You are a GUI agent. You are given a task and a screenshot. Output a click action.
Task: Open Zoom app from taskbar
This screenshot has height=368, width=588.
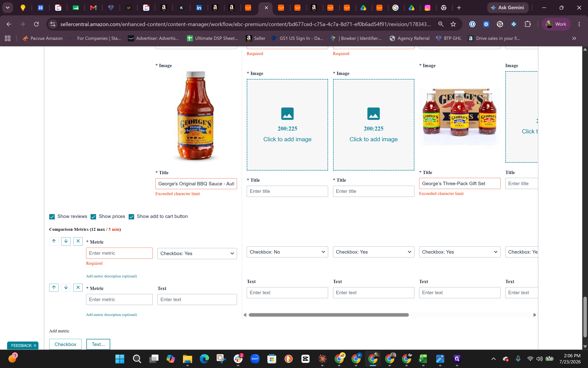pos(255,359)
